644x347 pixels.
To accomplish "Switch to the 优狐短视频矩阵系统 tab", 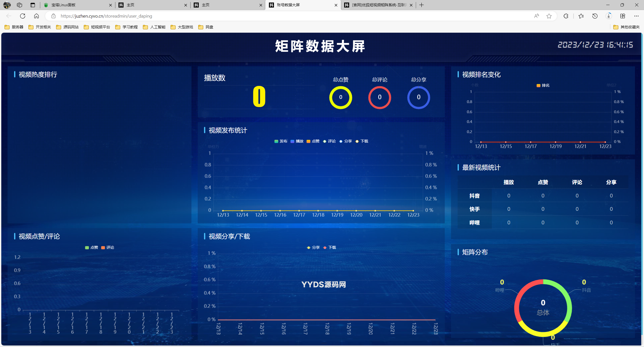I will point(377,5).
